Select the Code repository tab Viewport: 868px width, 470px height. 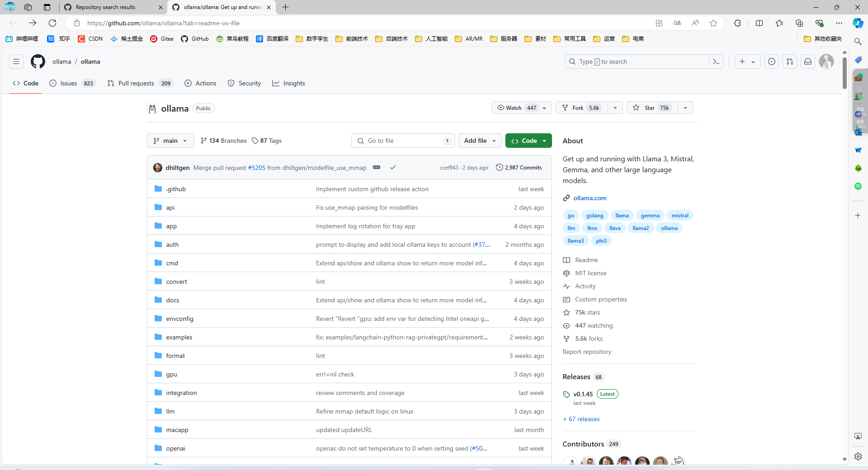[26, 83]
